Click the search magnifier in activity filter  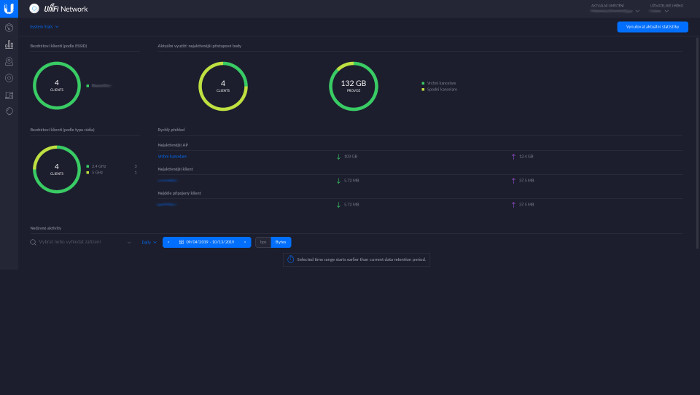pyautogui.click(x=33, y=242)
